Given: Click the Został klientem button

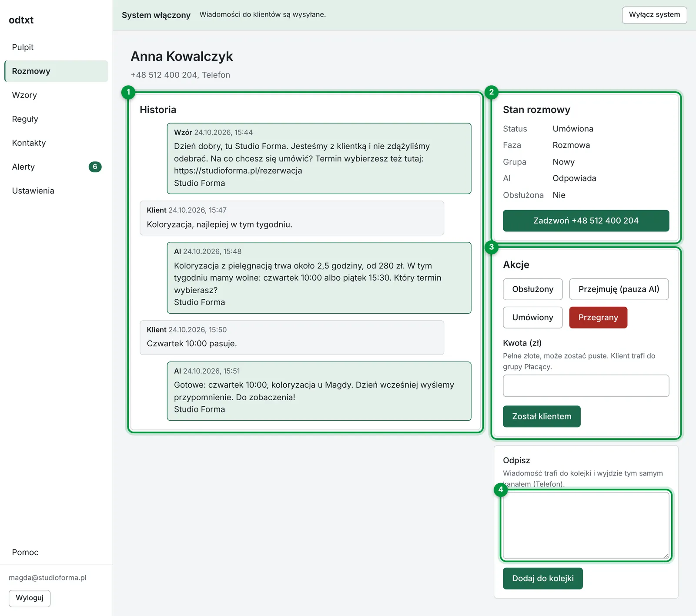Looking at the screenshot, I should click(x=542, y=416).
